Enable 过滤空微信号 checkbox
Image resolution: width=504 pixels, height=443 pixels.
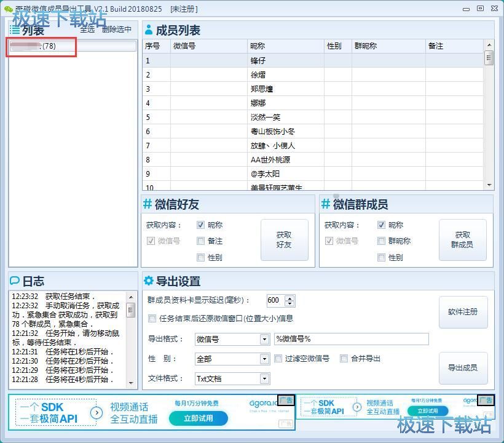point(278,358)
